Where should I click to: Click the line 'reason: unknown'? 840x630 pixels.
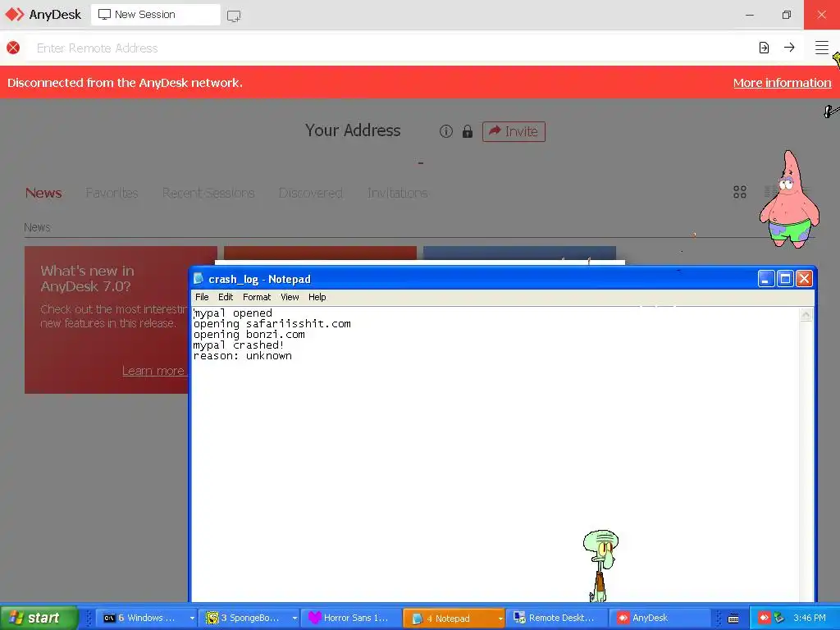tap(243, 356)
